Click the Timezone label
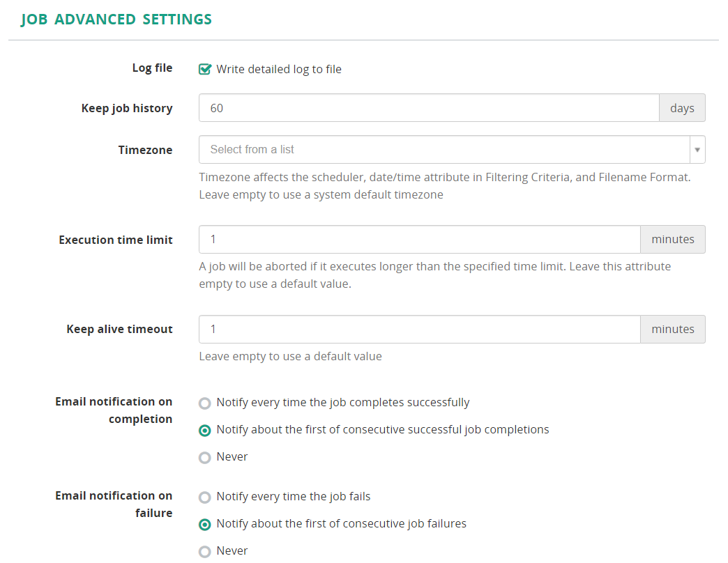 (145, 150)
